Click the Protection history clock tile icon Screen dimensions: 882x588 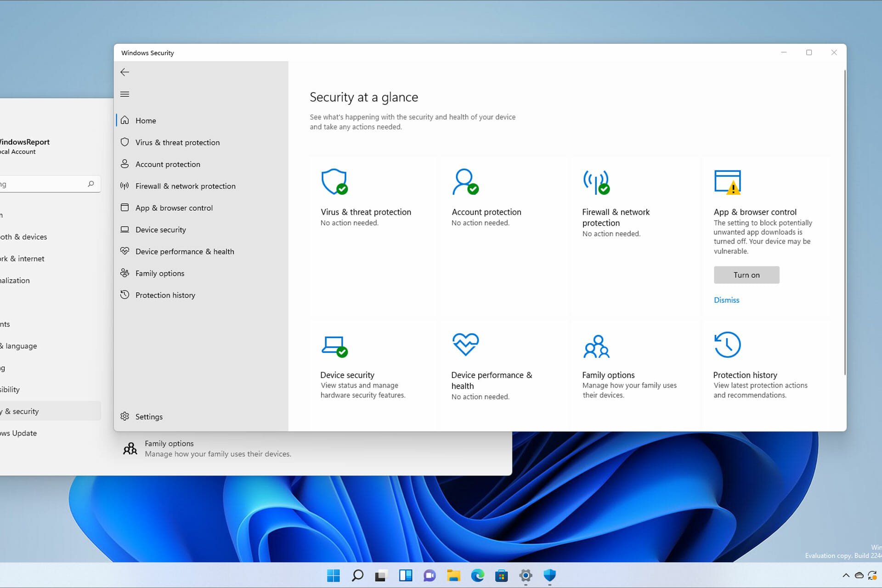pyautogui.click(x=727, y=345)
